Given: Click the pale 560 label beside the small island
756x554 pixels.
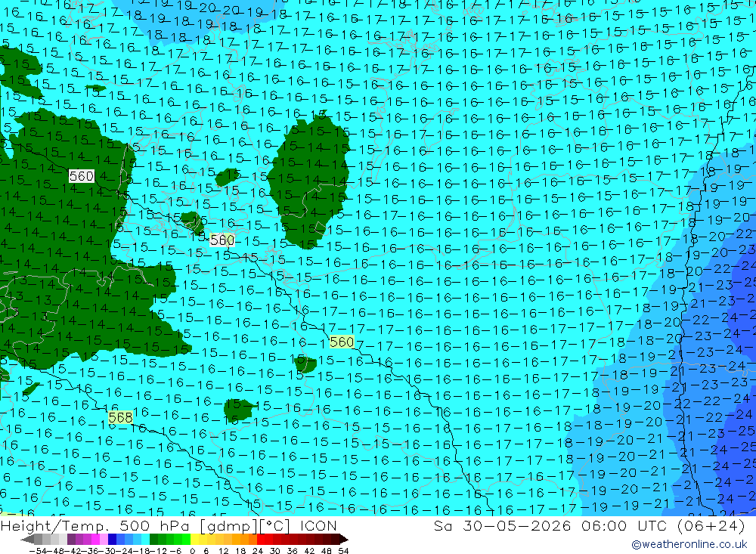Looking at the screenshot, I should coord(222,240).
